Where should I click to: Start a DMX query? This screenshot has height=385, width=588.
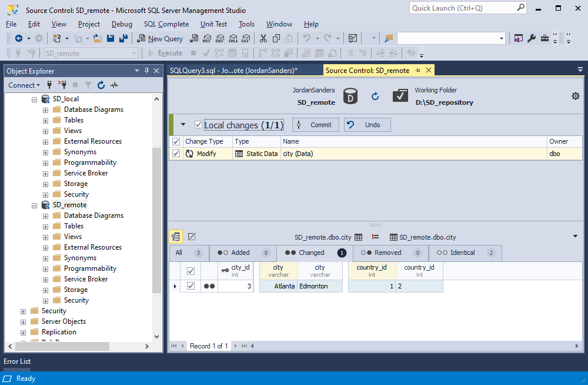coord(220,38)
